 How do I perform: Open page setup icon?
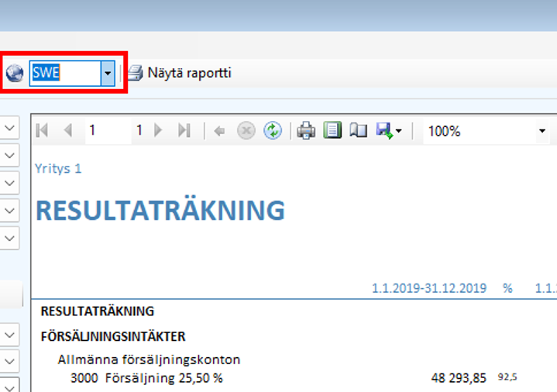[358, 131]
